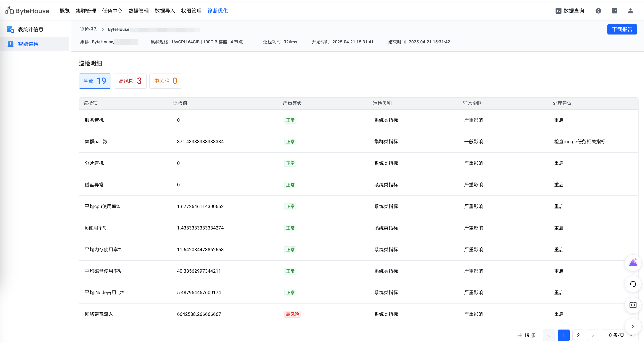Click the 正常 tag in 服务宕机 row
The image size is (644, 343).
290,120
